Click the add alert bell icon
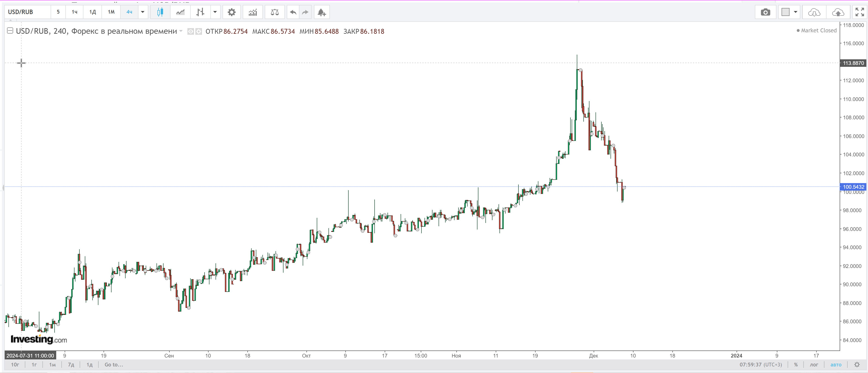The height and width of the screenshot is (373, 868). (x=321, y=12)
